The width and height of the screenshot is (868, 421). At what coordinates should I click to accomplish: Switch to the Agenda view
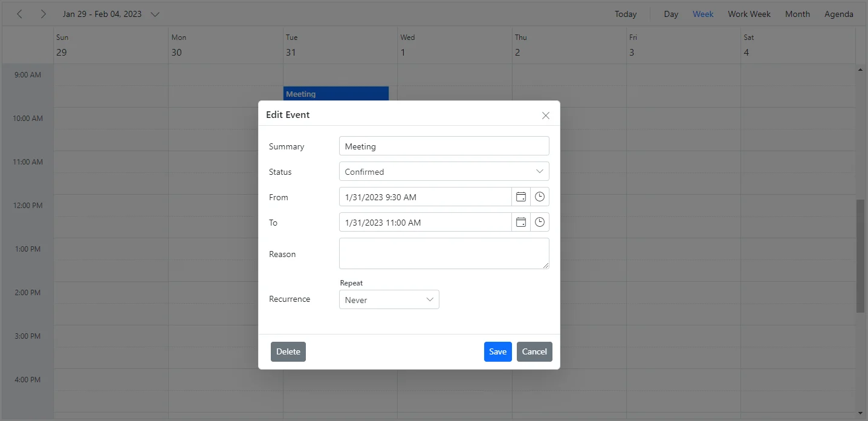click(x=839, y=14)
